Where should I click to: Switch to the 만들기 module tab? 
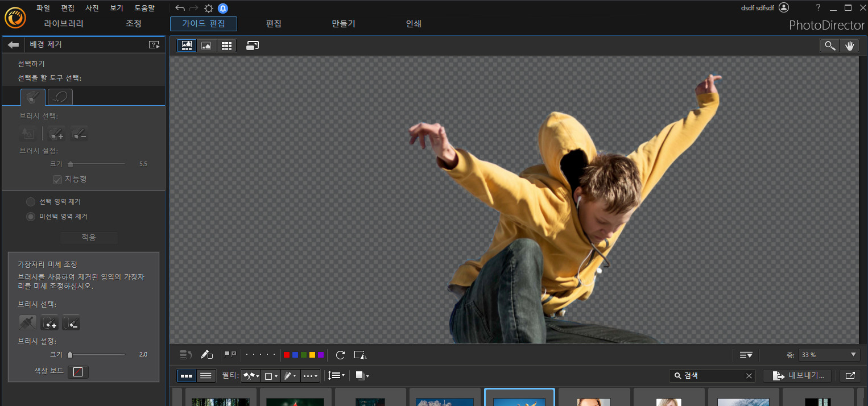coord(344,24)
